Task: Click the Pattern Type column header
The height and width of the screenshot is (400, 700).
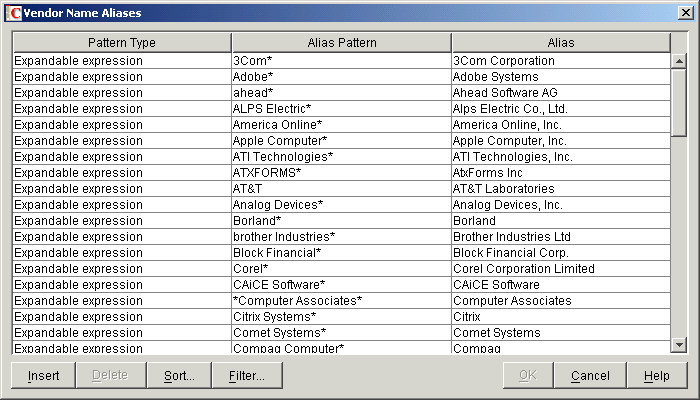Action: point(122,43)
